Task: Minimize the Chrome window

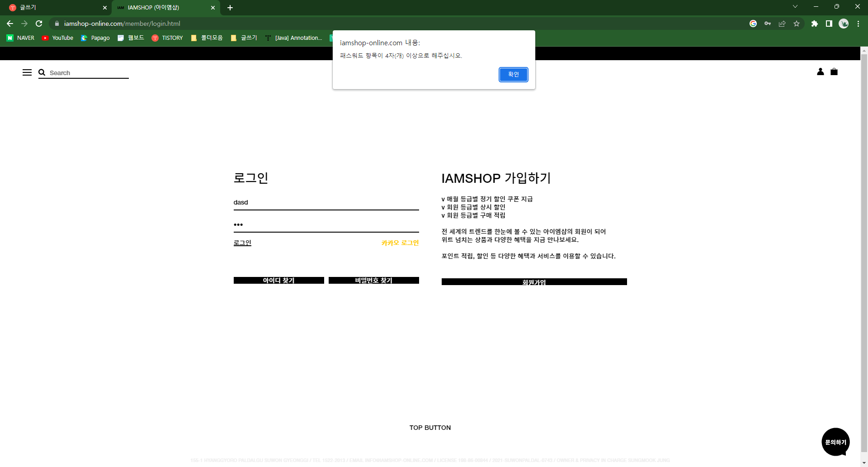Action: [816, 6]
